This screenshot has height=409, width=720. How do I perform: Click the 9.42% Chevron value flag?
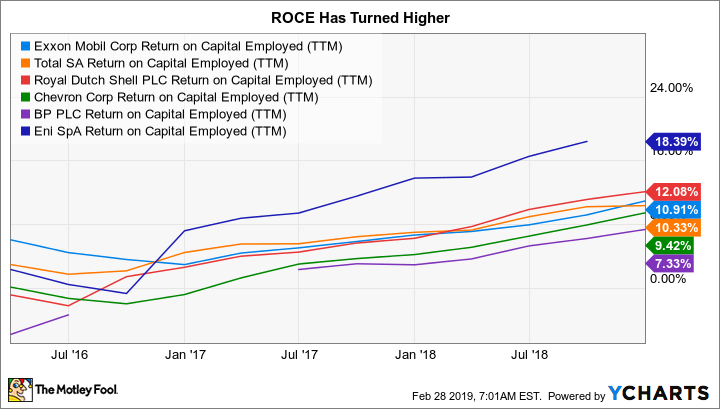[676, 245]
